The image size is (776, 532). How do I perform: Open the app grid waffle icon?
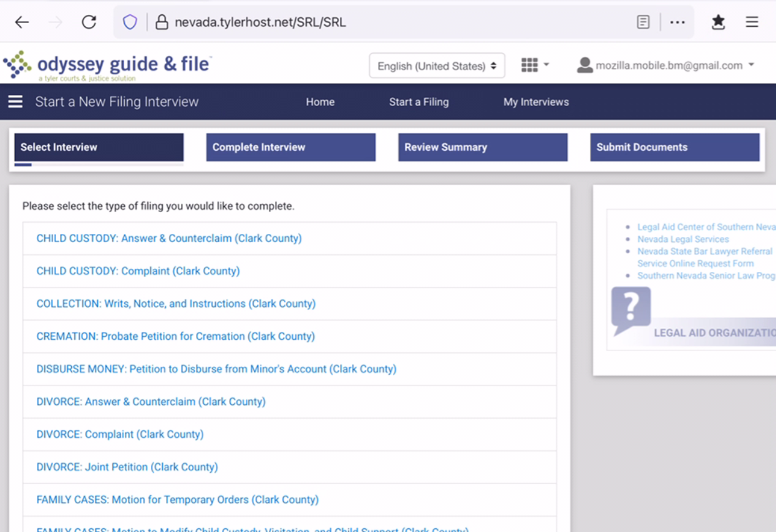529,65
